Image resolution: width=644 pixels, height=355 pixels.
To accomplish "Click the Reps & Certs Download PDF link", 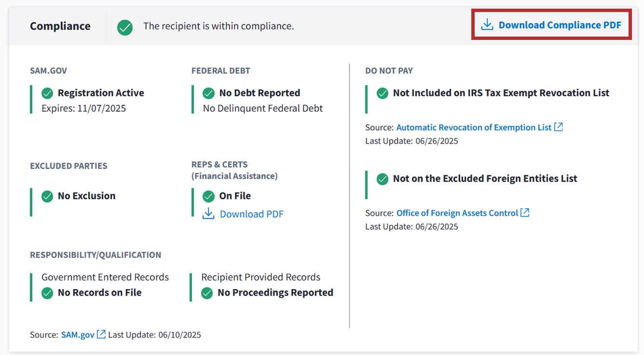I will tap(251, 214).
